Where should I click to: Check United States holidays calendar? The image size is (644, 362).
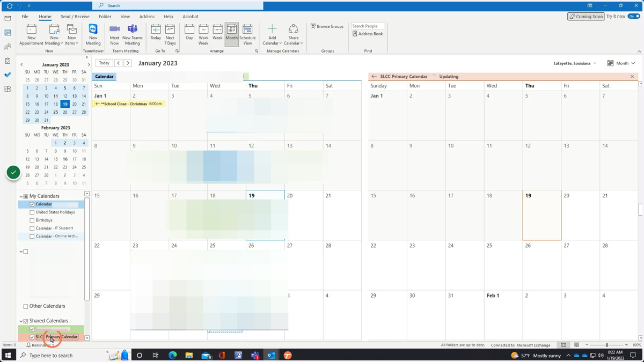point(32,212)
